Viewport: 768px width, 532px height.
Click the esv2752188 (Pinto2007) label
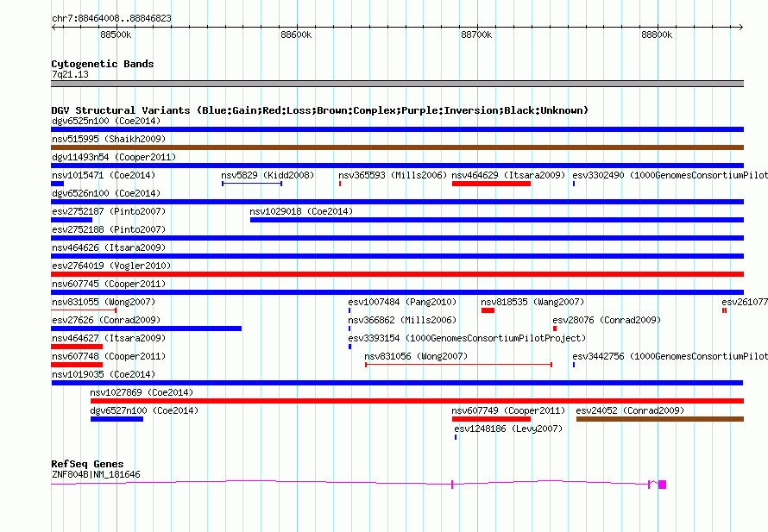109,229
